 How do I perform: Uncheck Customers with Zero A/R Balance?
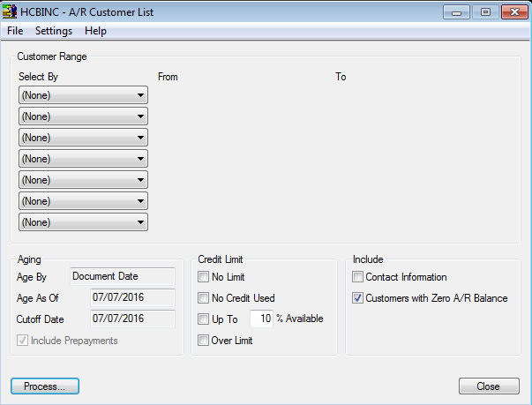point(358,298)
